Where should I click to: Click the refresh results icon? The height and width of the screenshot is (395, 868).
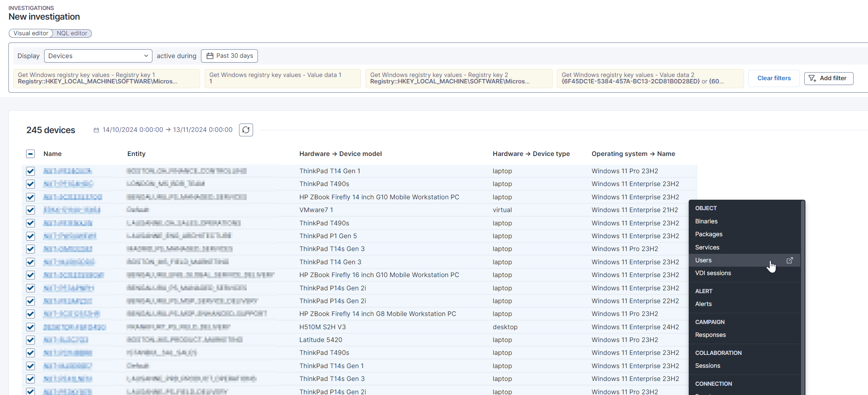point(246,130)
